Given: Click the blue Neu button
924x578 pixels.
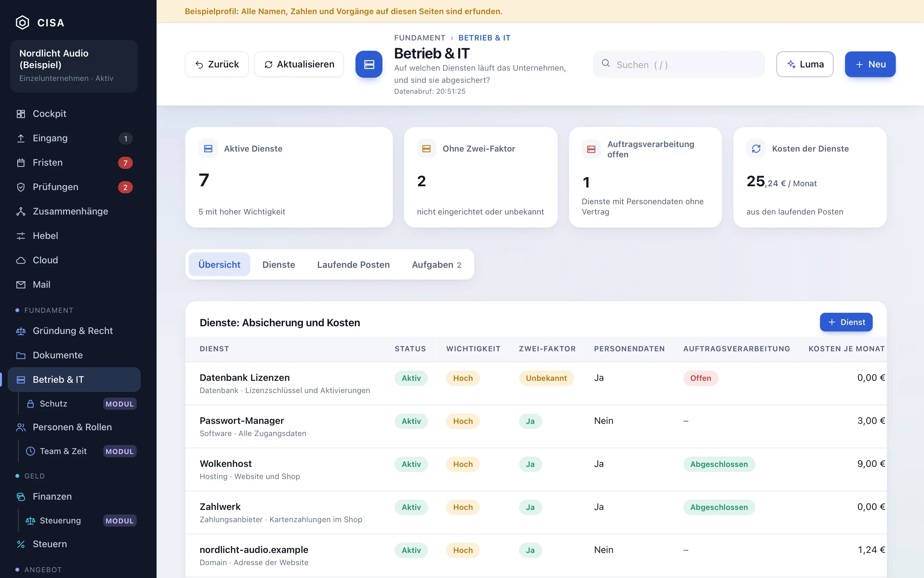Looking at the screenshot, I should pos(870,64).
